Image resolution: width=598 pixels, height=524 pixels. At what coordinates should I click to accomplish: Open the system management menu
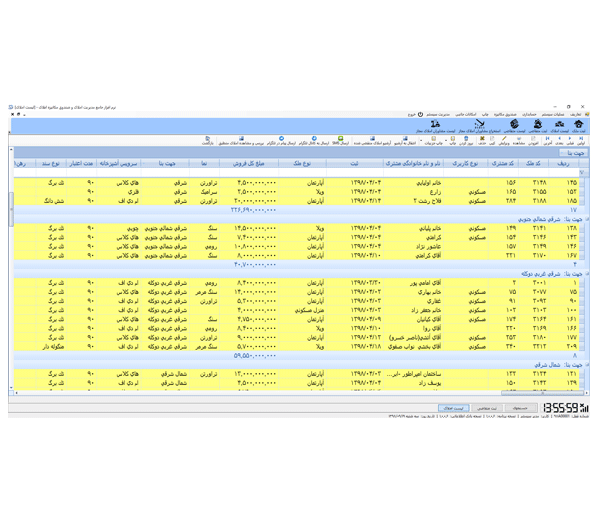tap(438, 114)
